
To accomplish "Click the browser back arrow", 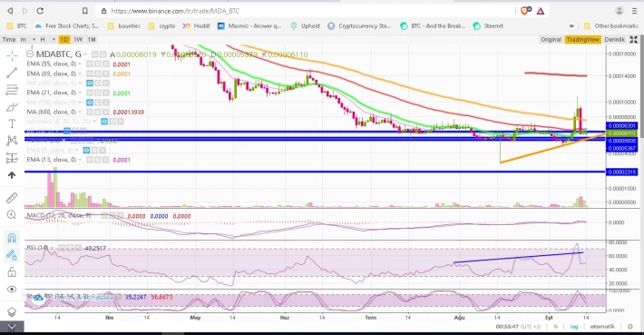I will (10, 11).
